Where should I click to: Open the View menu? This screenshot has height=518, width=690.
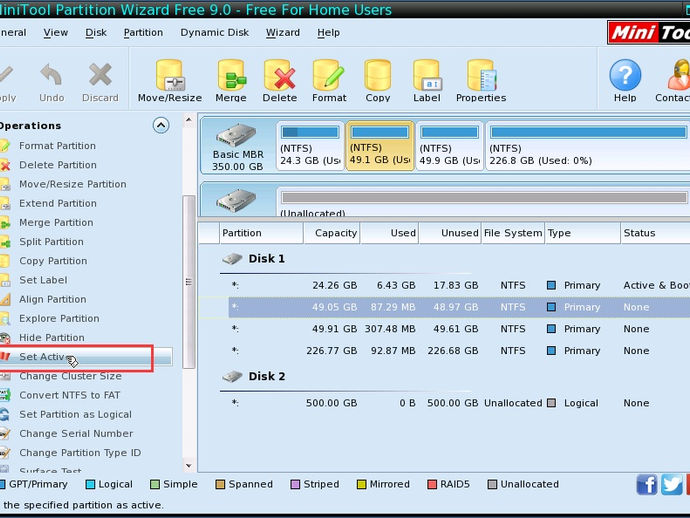pos(55,33)
